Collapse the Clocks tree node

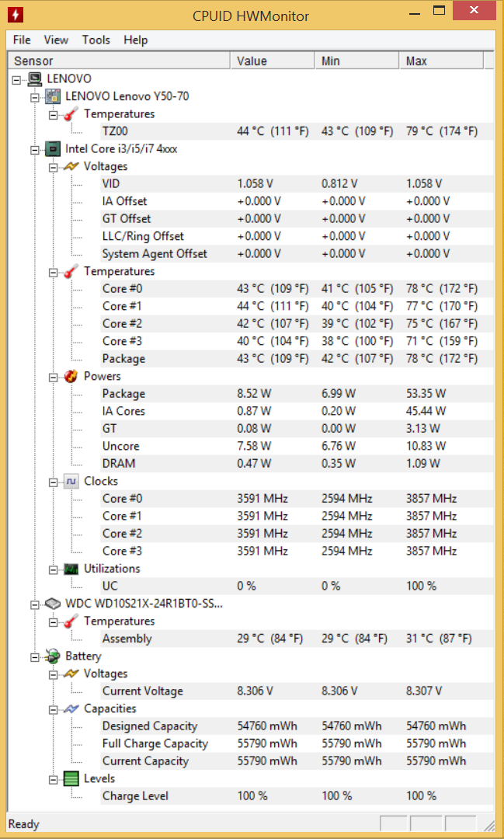(x=53, y=482)
